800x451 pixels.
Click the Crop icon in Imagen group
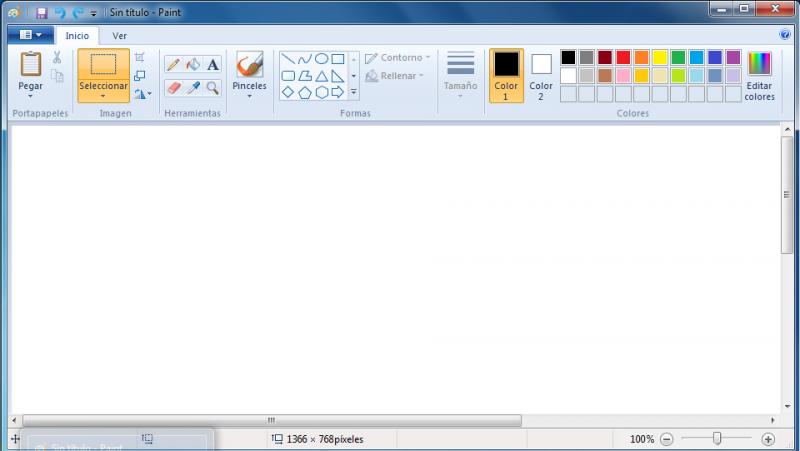coord(140,57)
